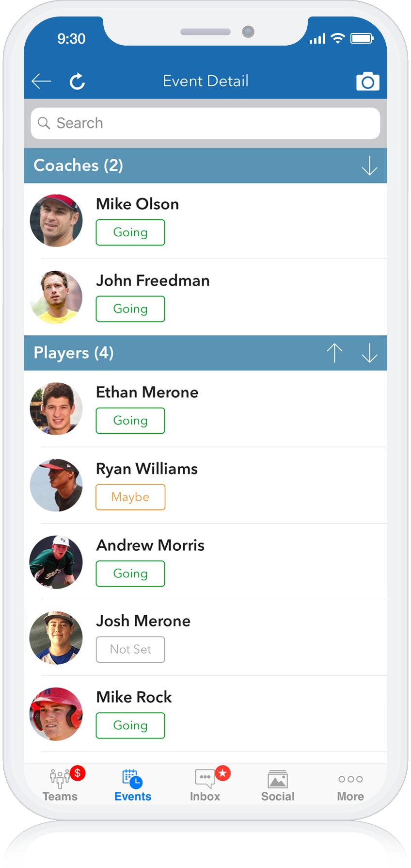Tap the refresh icon in header
The height and width of the screenshot is (868, 411).
77,82
